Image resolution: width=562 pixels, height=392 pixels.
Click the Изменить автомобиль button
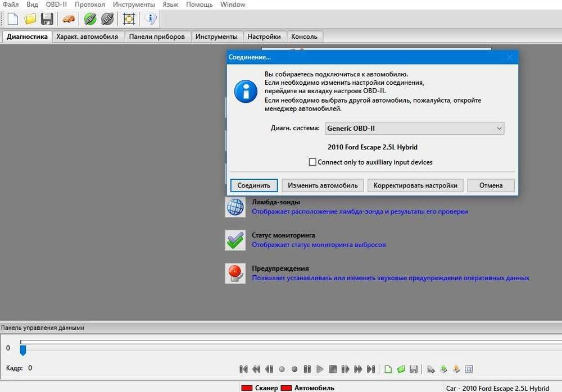323,185
